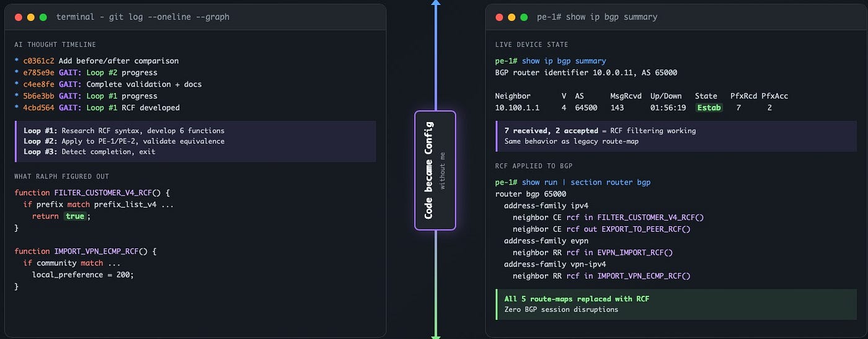Click the highlighted 'true' return value
This screenshot has height=339, width=868.
click(74, 216)
